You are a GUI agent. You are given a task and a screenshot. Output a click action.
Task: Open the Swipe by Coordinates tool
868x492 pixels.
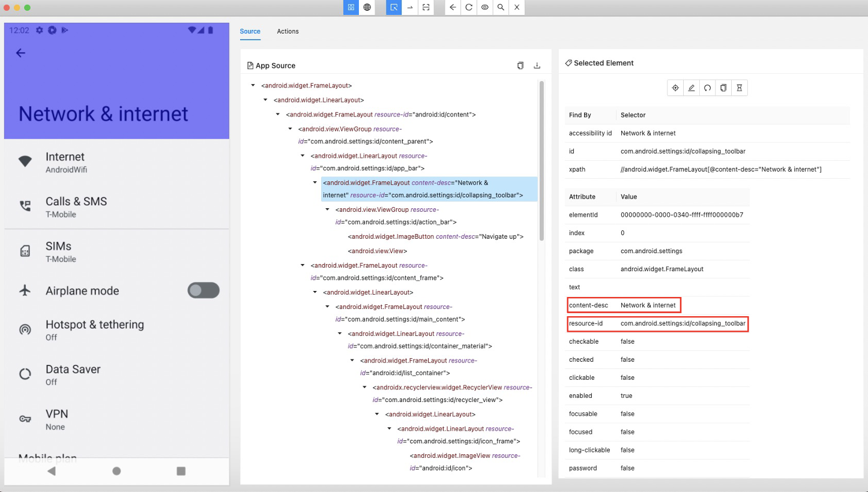click(426, 7)
